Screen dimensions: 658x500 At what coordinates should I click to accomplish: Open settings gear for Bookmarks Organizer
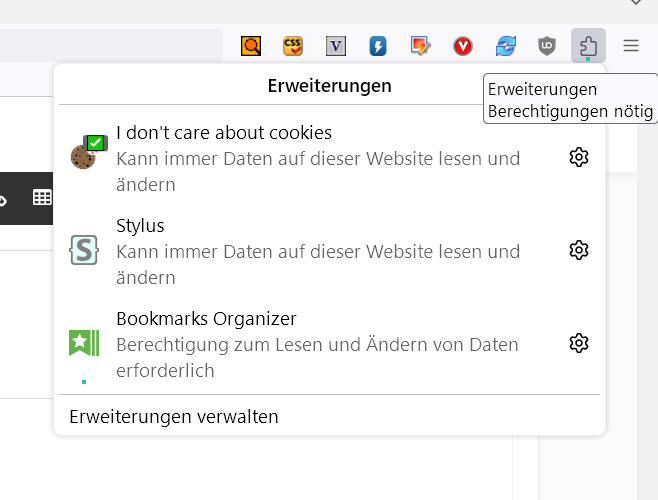(578, 343)
